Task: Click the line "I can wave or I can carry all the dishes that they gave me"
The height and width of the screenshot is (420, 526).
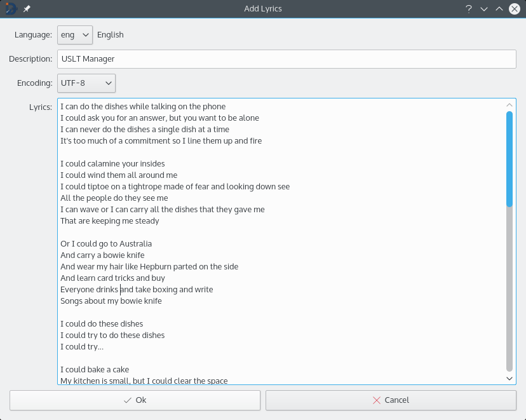Action: tap(163, 210)
